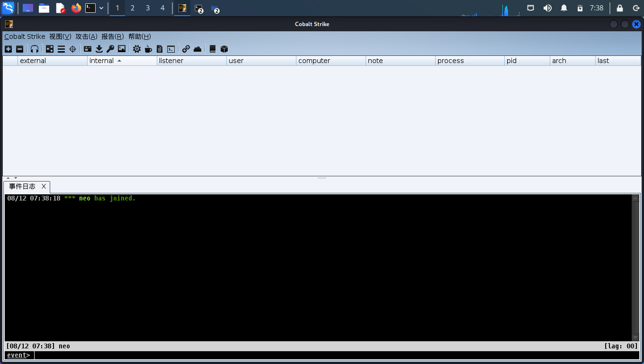Click the cloud manage web server icon
This screenshot has height=364, width=644.
pyautogui.click(x=197, y=49)
